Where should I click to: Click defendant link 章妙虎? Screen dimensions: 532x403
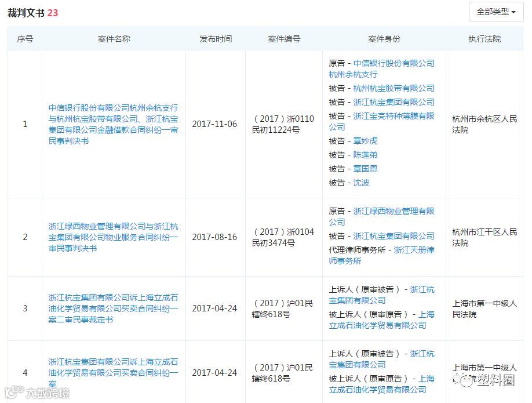[x=366, y=141]
